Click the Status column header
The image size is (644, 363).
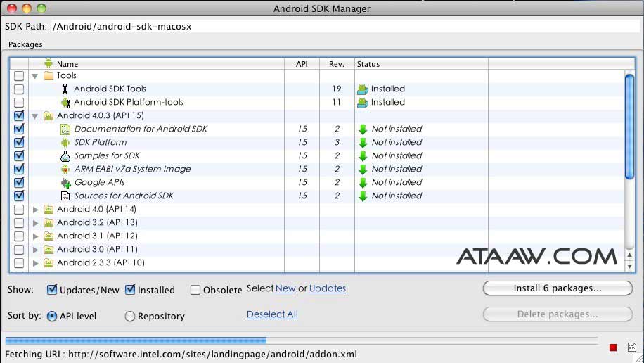click(x=421, y=64)
